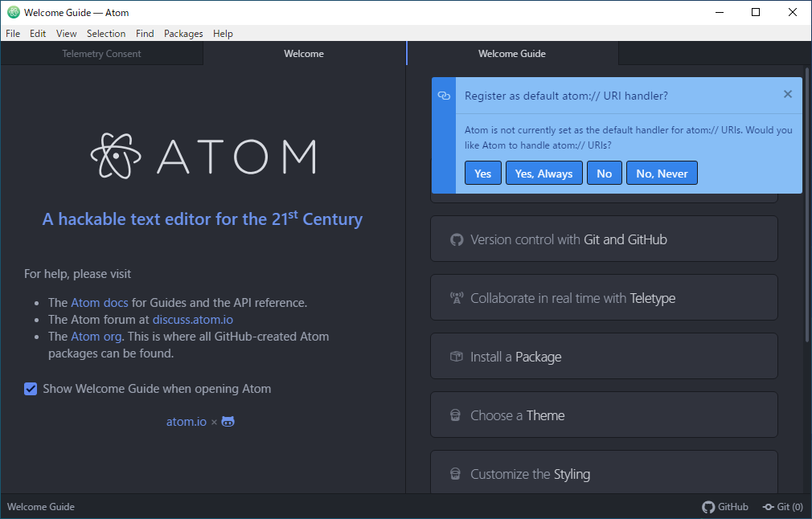Uncheck Show Welcome Guide when opening Atom
812x519 pixels.
(x=31, y=389)
